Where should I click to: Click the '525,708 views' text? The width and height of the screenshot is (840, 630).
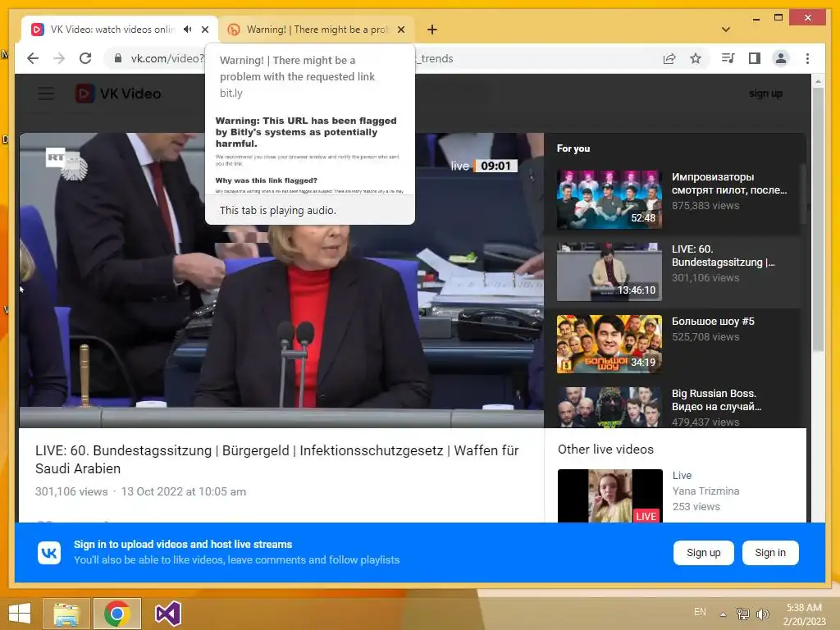(x=705, y=337)
